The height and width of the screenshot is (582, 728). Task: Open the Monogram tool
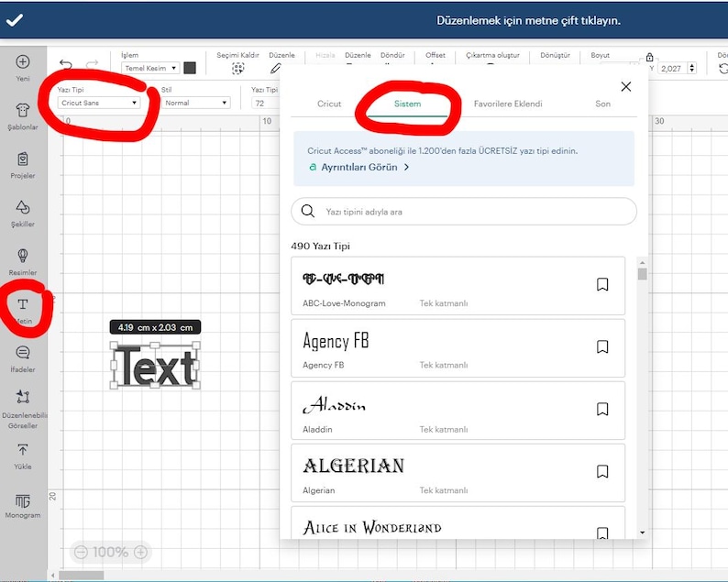coord(23,506)
